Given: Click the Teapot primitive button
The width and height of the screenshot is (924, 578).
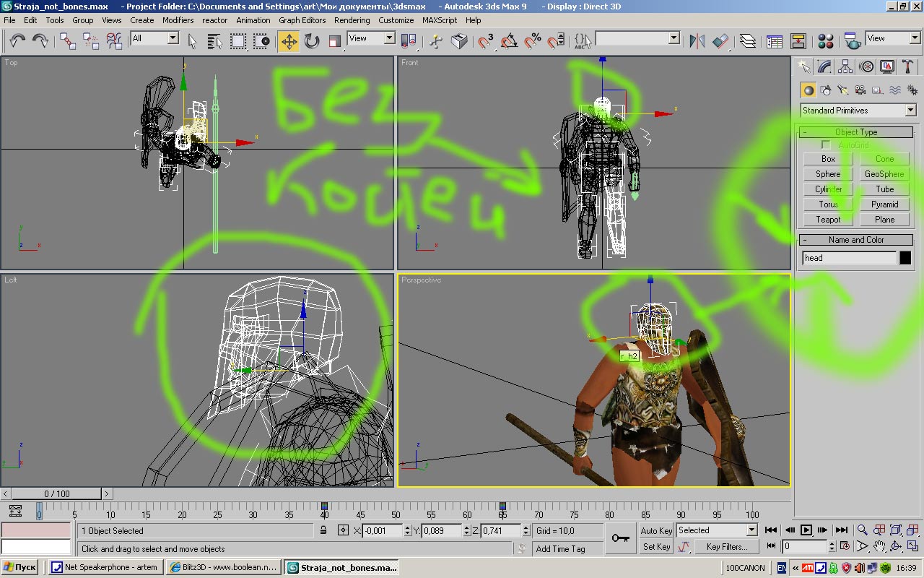Looking at the screenshot, I should [x=828, y=220].
